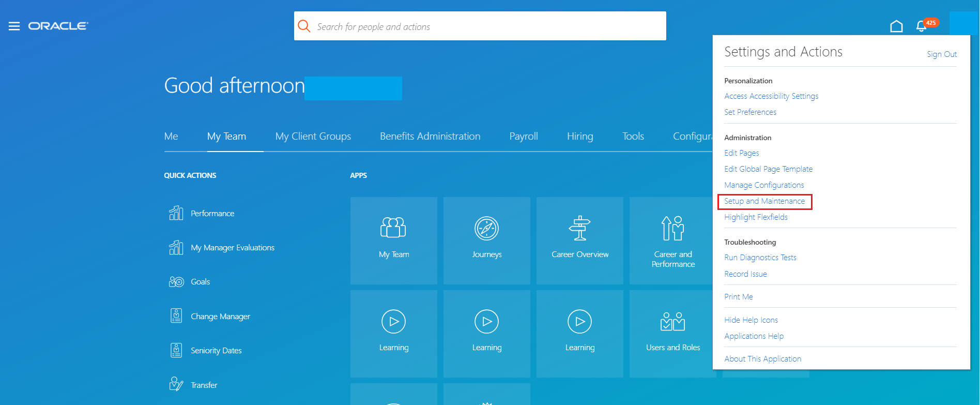Screen dimensions: 980x405
Task: Open Setup and Maintenance
Action: pyautogui.click(x=764, y=201)
